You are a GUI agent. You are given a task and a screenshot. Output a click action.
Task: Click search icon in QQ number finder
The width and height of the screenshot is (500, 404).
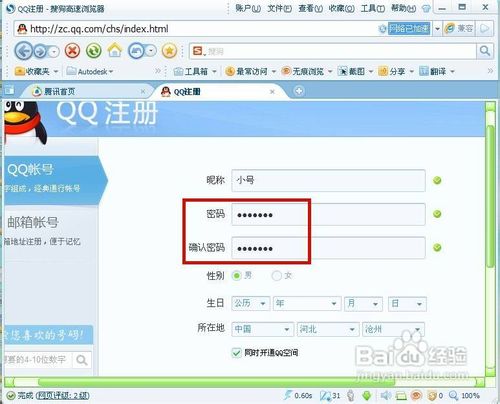coord(82,360)
